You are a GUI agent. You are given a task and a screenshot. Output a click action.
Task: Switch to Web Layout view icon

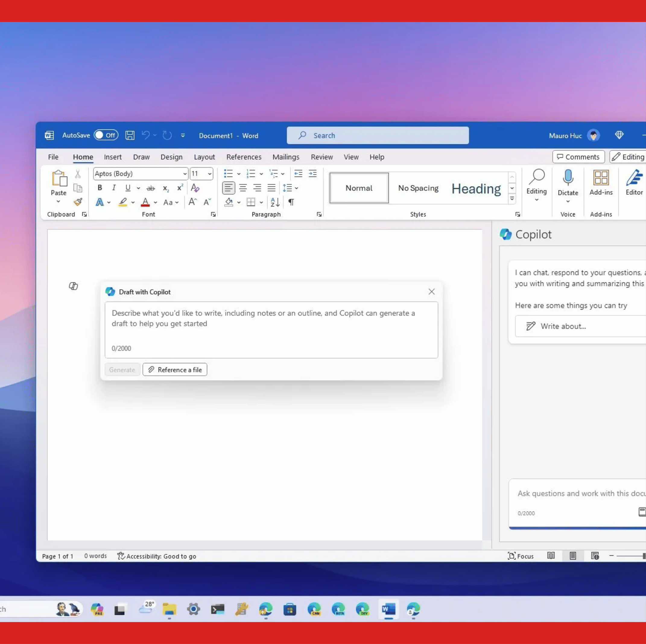tap(595, 556)
